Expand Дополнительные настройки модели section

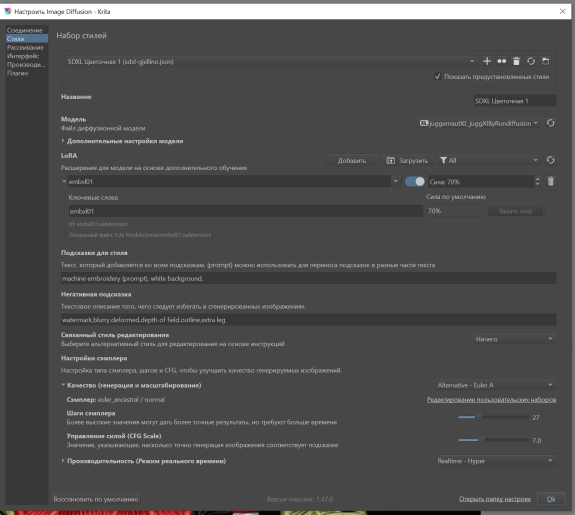(x=63, y=141)
